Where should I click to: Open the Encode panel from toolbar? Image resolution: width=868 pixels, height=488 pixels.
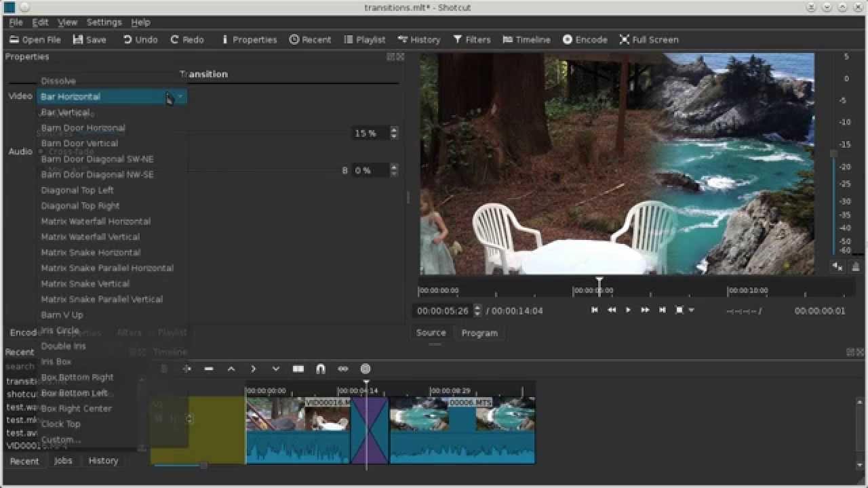585,39
